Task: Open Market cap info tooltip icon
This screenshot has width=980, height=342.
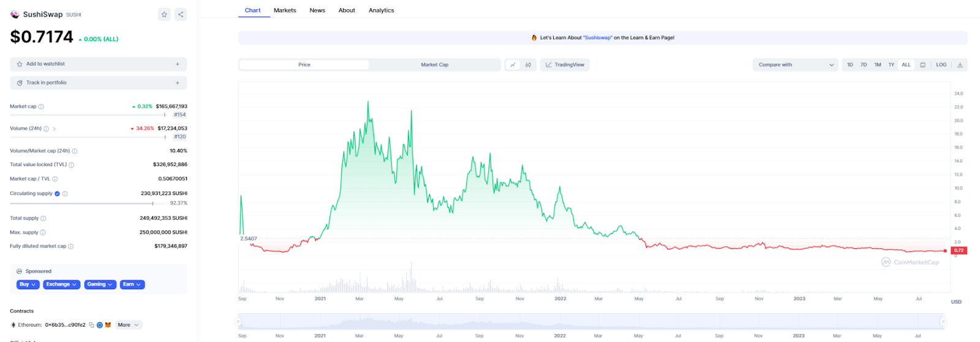Action: coord(41,107)
